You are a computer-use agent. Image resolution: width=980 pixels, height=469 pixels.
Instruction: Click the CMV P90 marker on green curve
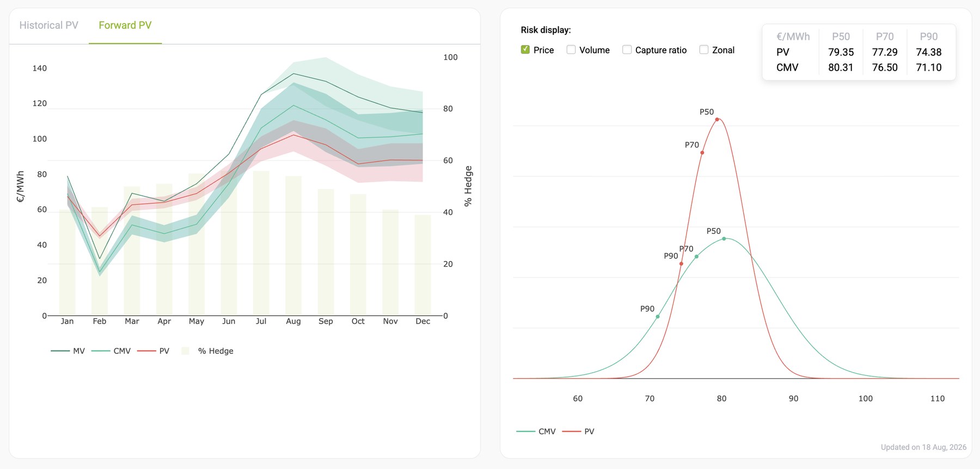(x=658, y=317)
